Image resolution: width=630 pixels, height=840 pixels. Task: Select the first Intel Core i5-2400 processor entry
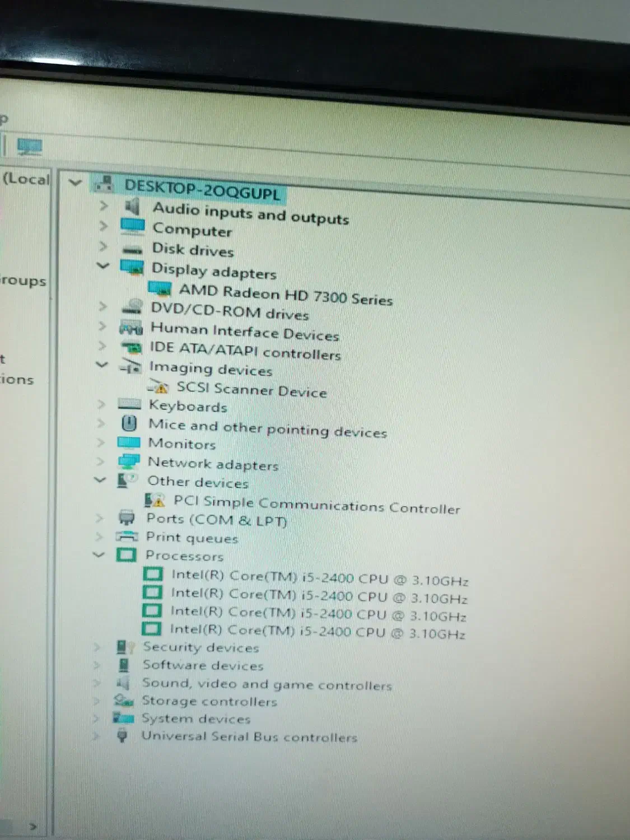(319, 577)
